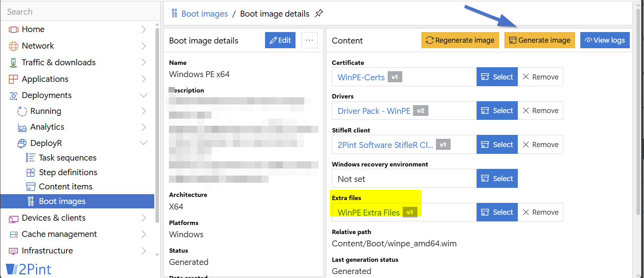Open the three-dot more options menu
This screenshot has height=278, width=644.
coord(309,40)
